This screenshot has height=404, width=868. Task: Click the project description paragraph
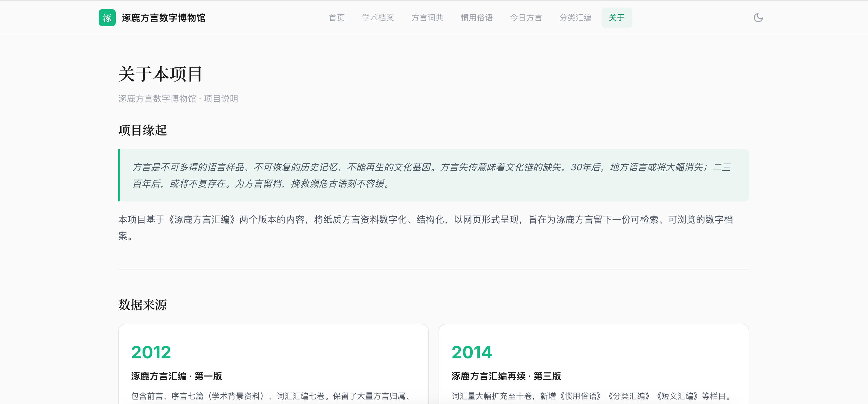(426, 228)
